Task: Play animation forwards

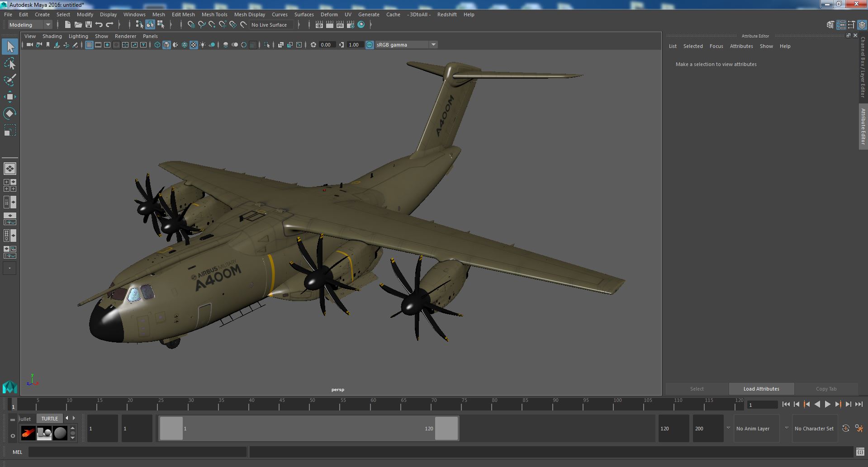Action: (827, 405)
